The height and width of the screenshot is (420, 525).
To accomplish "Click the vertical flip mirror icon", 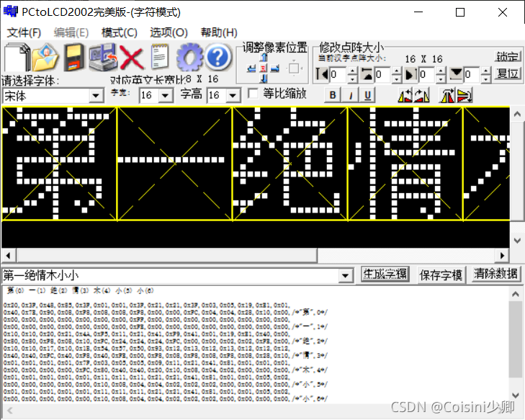I will (465, 96).
